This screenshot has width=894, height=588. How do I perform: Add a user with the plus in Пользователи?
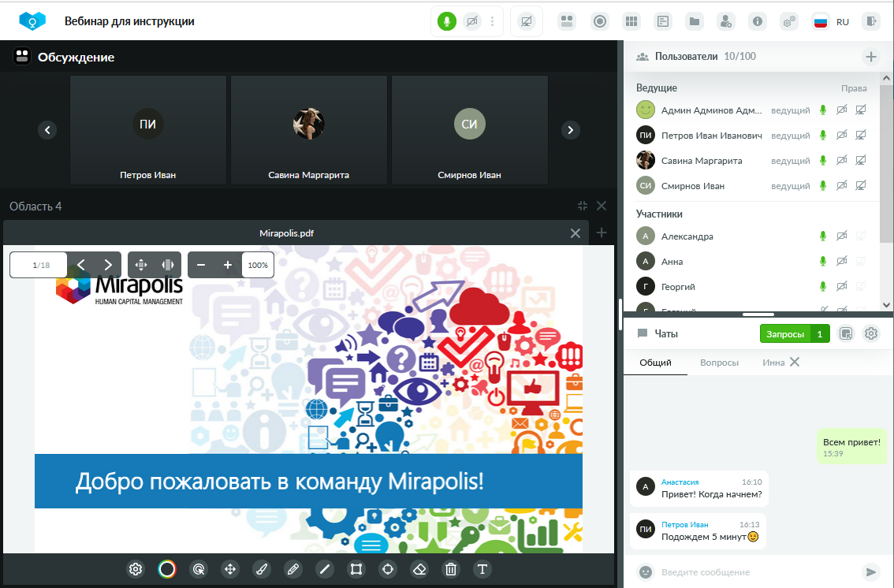click(870, 57)
